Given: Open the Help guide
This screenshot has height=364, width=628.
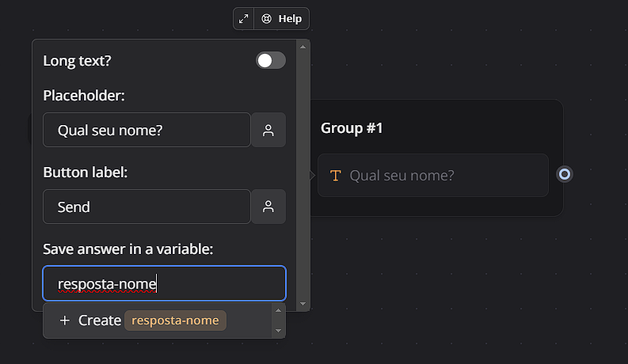Looking at the screenshot, I should coord(282,19).
